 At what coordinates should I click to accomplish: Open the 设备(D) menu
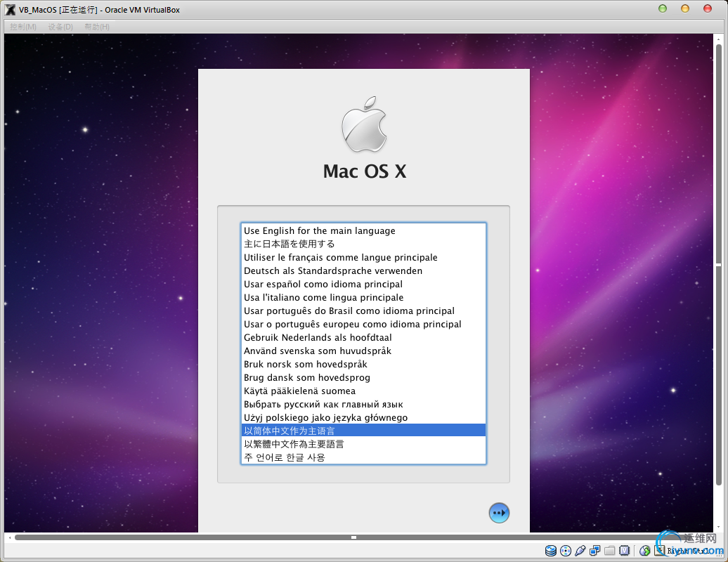[x=60, y=27]
